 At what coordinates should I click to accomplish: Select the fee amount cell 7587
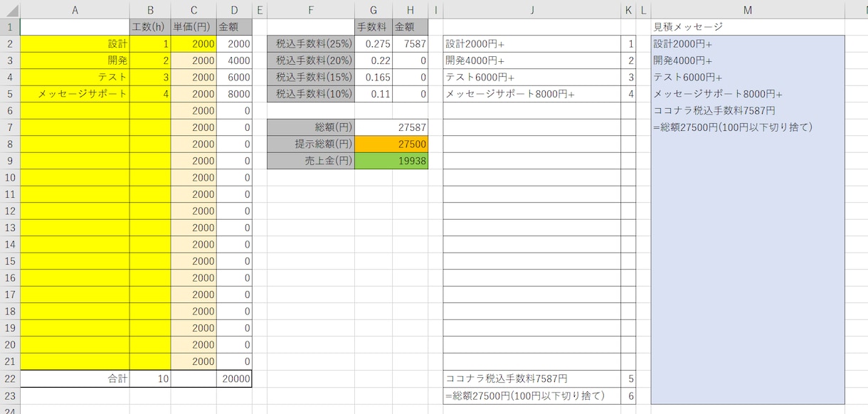[411, 44]
